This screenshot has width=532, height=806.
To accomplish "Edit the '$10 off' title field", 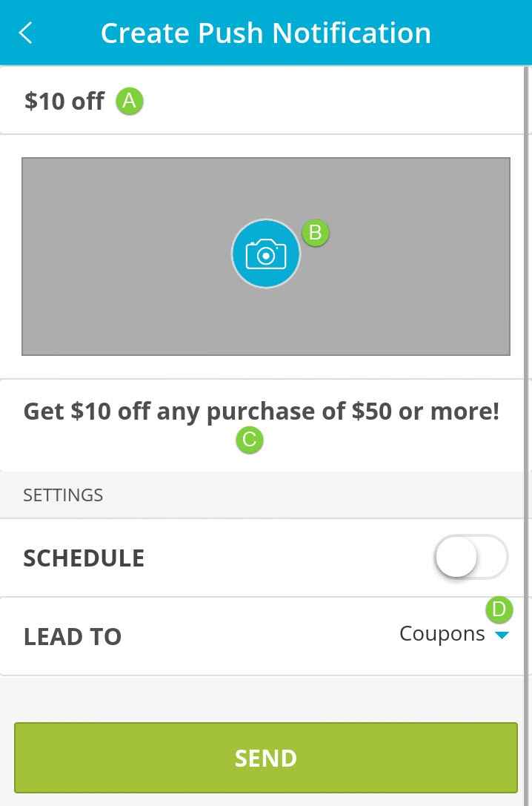I will point(64,101).
